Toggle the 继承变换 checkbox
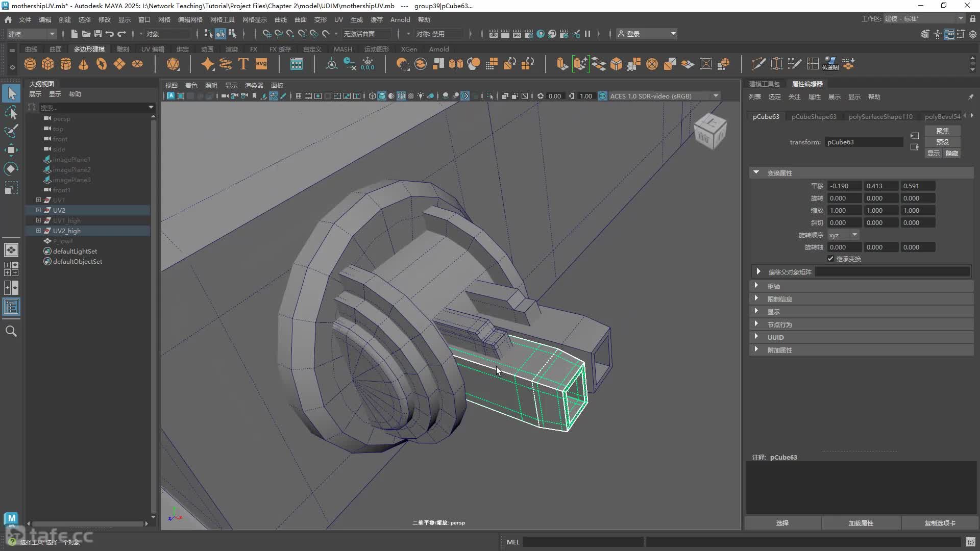This screenshot has width=980, height=551. coord(830,259)
